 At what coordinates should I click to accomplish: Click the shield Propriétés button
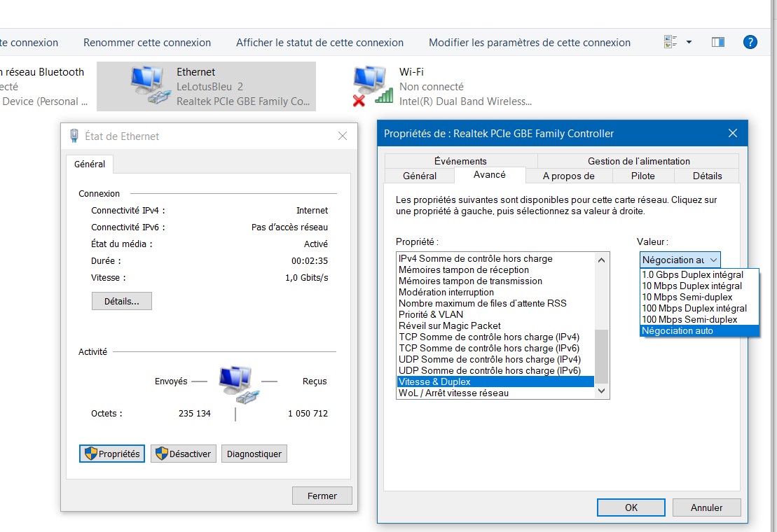click(x=112, y=454)
